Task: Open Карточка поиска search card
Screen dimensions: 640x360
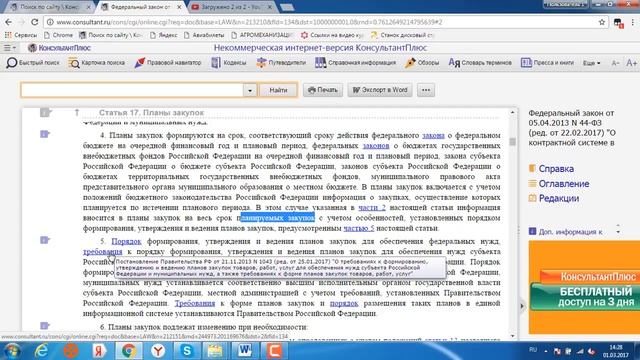Action: pyautogui.click(x=97, y=63)
